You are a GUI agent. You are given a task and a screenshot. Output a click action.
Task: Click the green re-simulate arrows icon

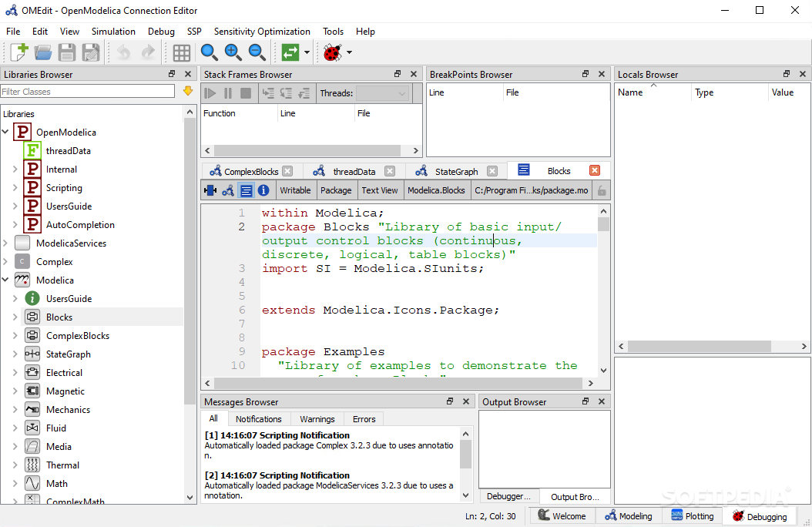click(290, 52)
